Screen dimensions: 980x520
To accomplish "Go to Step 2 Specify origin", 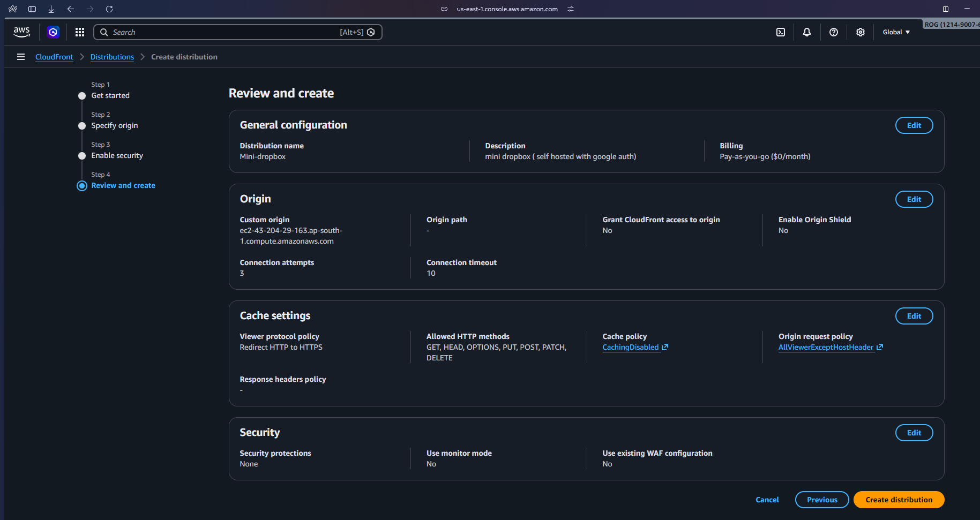I will click(x=114, y=125).
